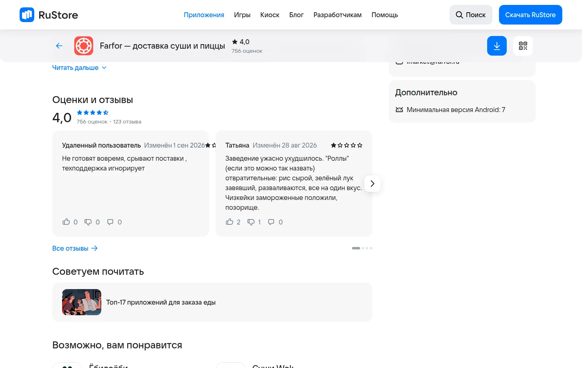Show the QR code for the app
This screenshot has width=588, height=368.
pos(523,46)
